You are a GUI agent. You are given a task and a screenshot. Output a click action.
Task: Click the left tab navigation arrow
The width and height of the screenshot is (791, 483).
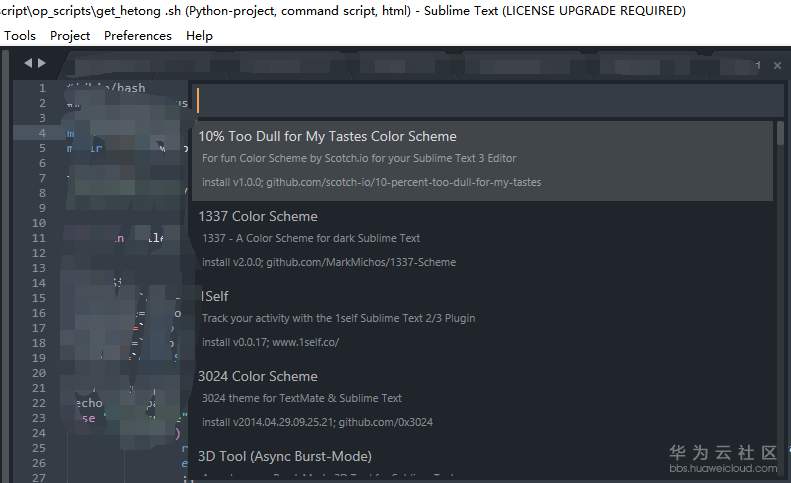(x=28, y=64)
